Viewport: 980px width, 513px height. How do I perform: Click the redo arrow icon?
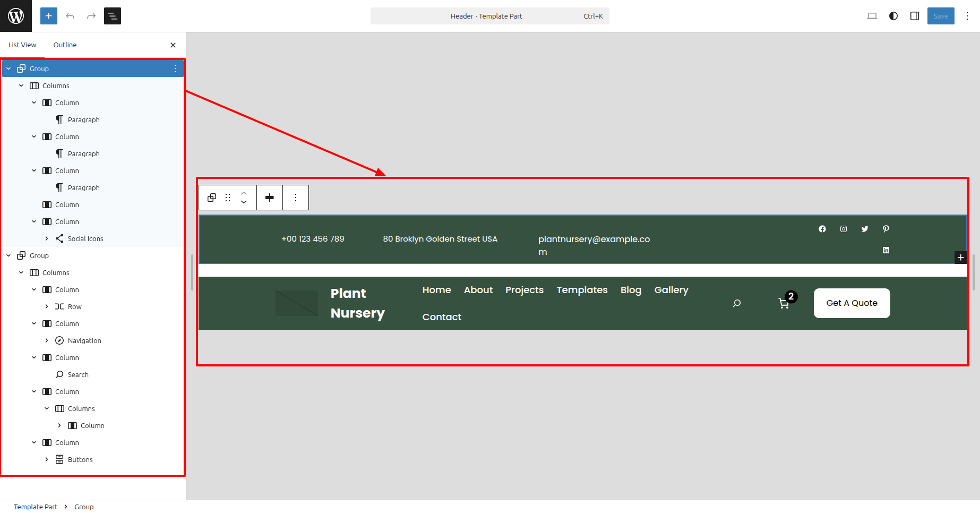[91, 16]
